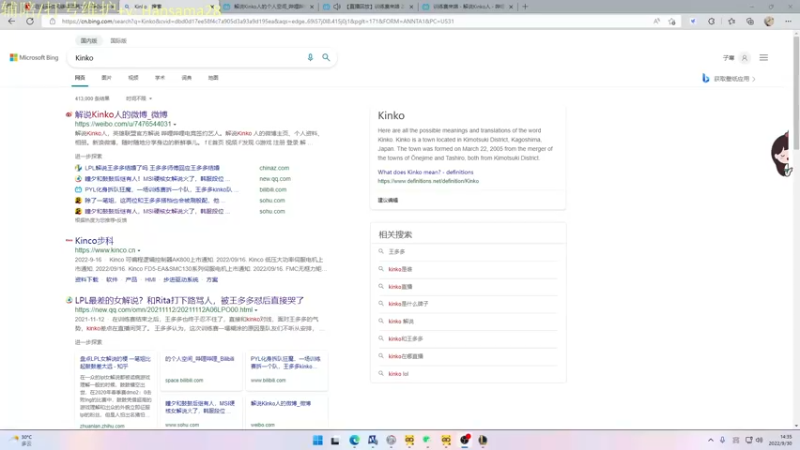Viewport: 800px width, 450px height.
Task: Open the 解说Kinko人的微博 result title
Action: point(121,114)
